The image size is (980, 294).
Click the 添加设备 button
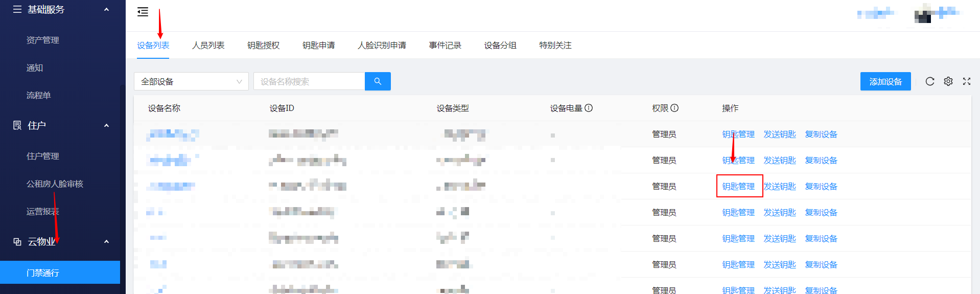[885, 81]
